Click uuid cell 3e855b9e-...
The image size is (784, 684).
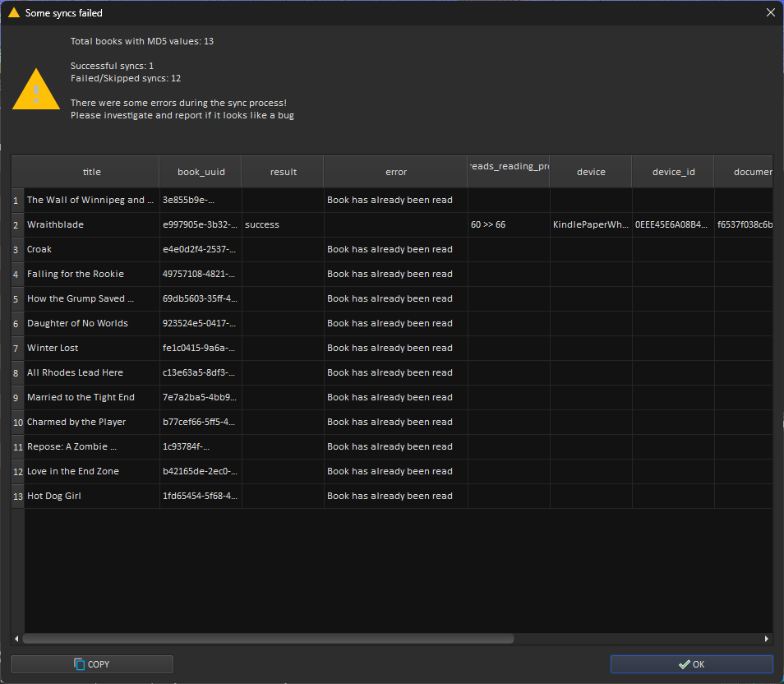pos(201,200)
